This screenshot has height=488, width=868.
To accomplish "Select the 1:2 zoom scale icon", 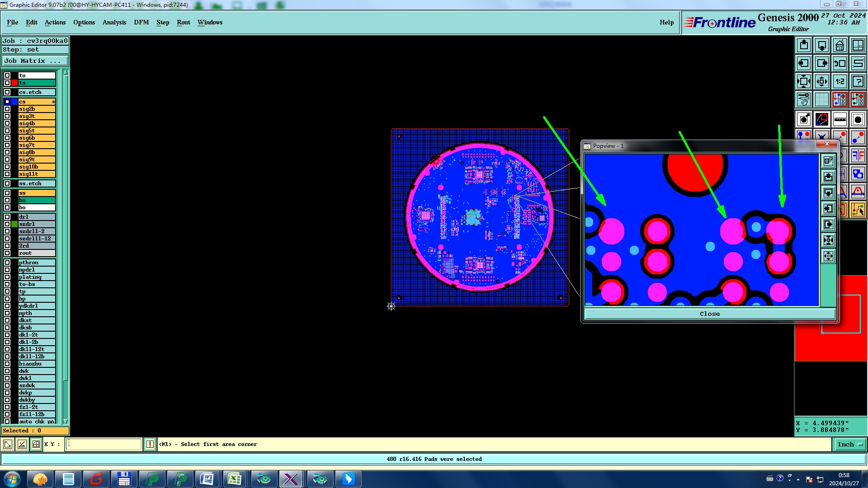I will [840, 81].
